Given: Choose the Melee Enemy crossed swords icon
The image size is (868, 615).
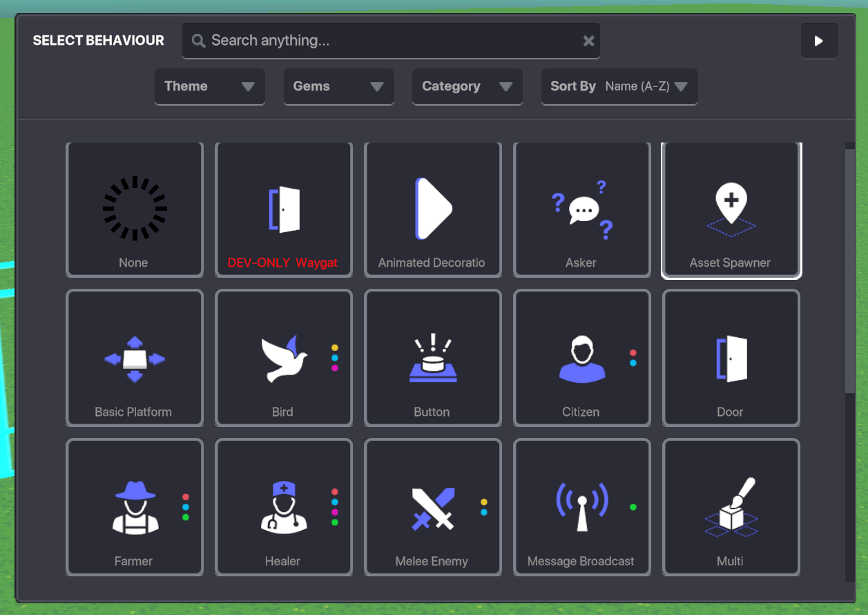Looking at the screenshot, I should click(x=433, y=508).
